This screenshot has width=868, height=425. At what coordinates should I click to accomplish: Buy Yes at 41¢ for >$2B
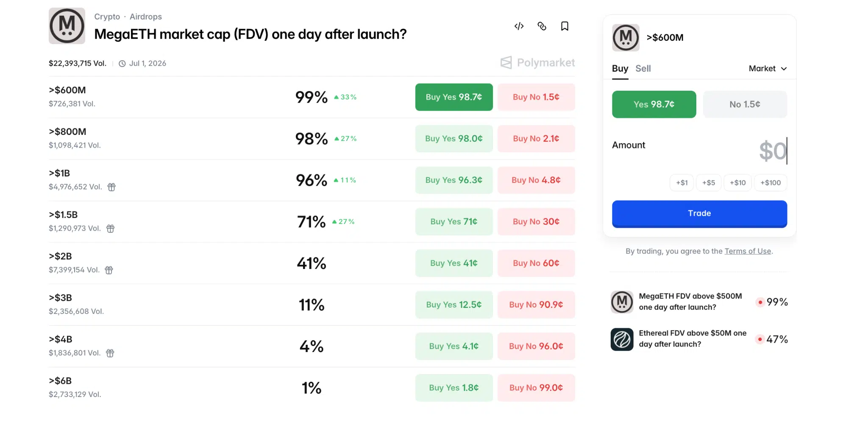tap(454, 263)
